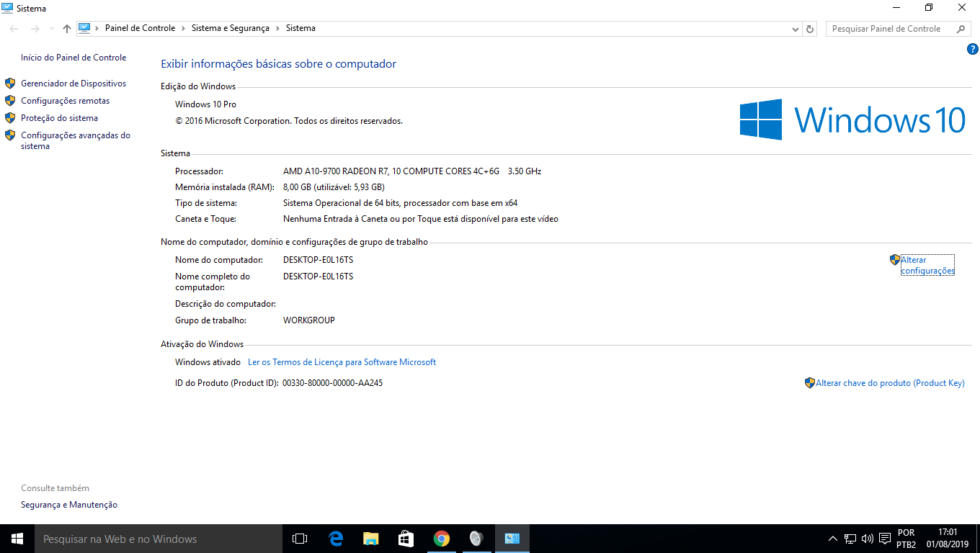The width and height of the screenshot is (980, 553).
Task: Open the recent locations dropdown arrow
Action: coord(52,29)
